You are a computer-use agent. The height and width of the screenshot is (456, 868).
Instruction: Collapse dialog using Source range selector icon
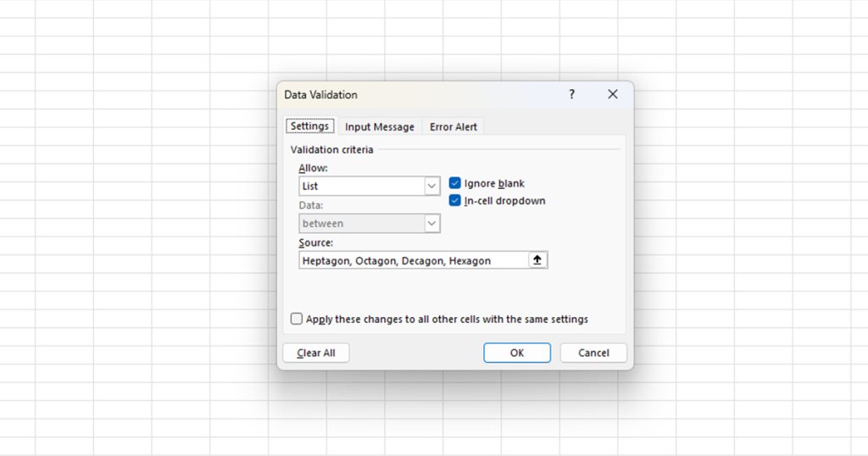537,260
